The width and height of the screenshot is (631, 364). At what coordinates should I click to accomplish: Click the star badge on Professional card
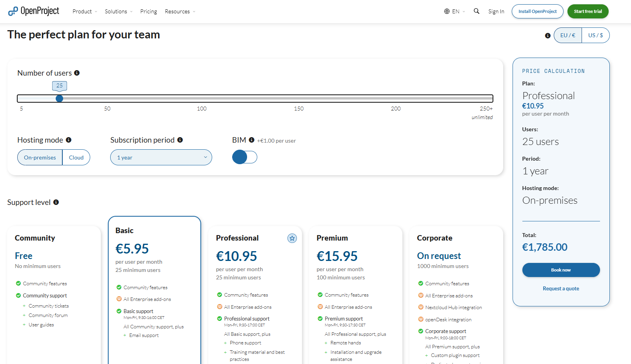pyautogui.click(x=292, y=238)
